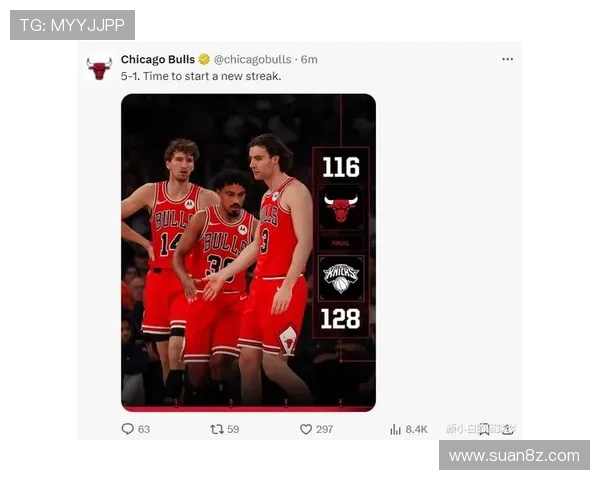Screen dimensions: 600x480
Task: Click the Knicks logo in the score graphic
Action: [341, 278]
